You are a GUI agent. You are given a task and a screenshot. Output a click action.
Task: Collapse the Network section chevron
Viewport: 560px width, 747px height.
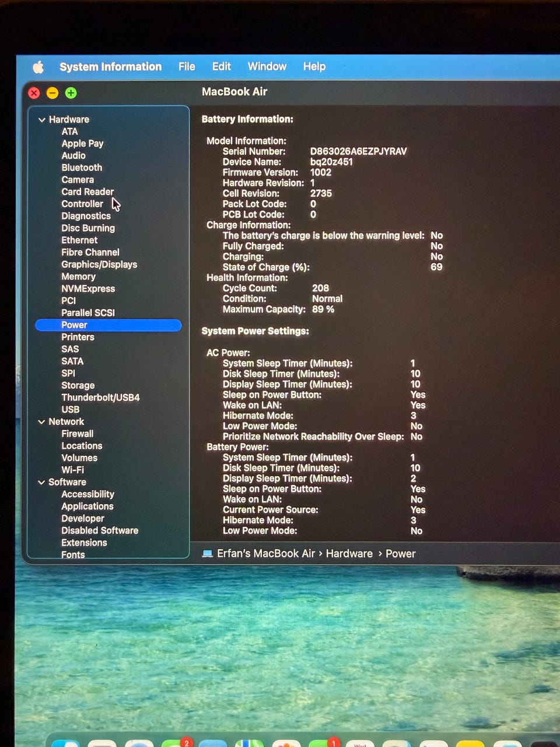pos(41,422)
